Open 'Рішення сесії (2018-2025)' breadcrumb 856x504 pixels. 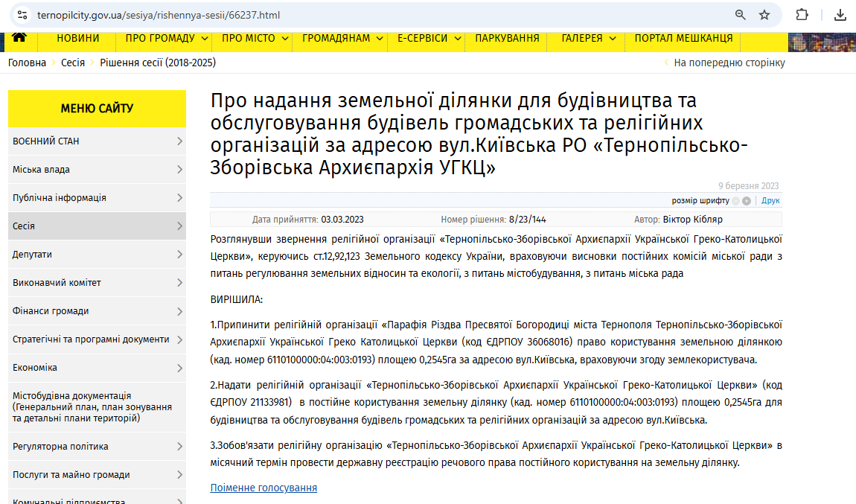158,63
